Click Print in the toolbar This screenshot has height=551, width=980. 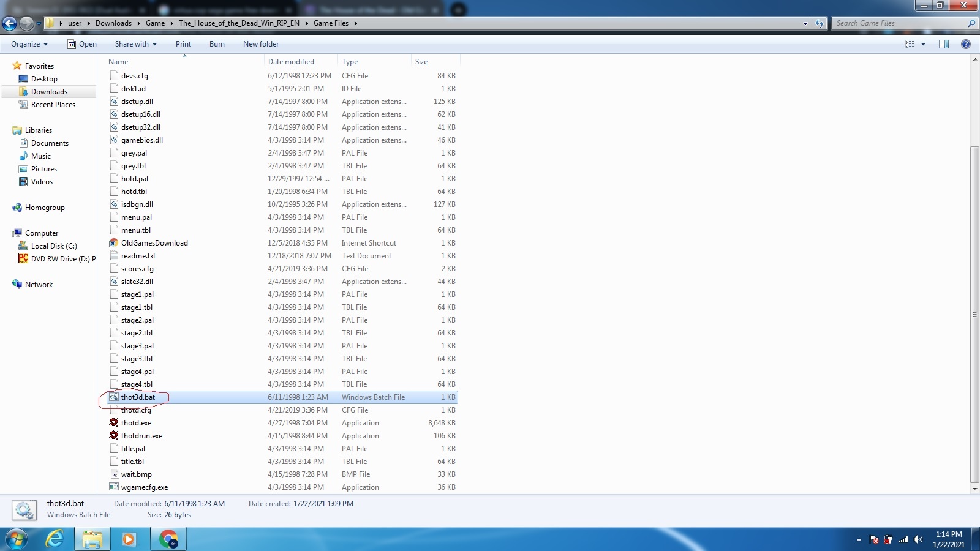coord(183,44)
